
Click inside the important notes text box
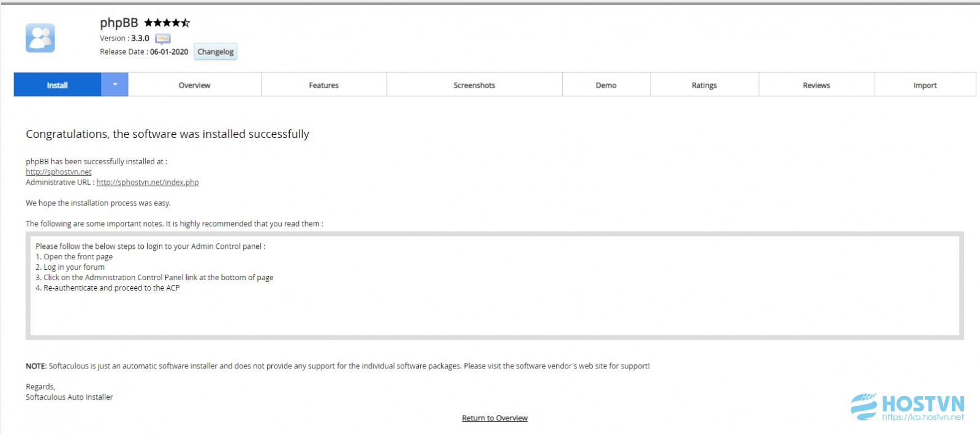click(495, 286)
